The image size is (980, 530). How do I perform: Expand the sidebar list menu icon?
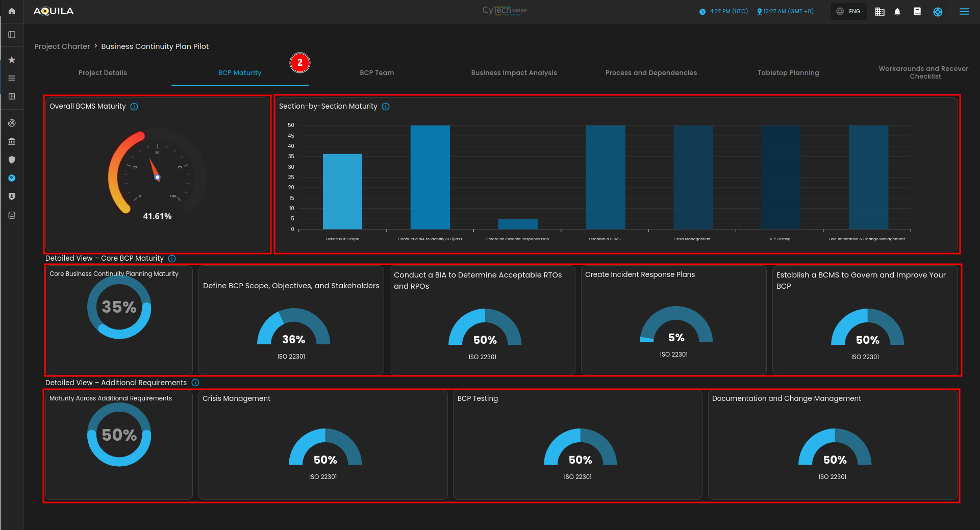(x=12, y=78)
